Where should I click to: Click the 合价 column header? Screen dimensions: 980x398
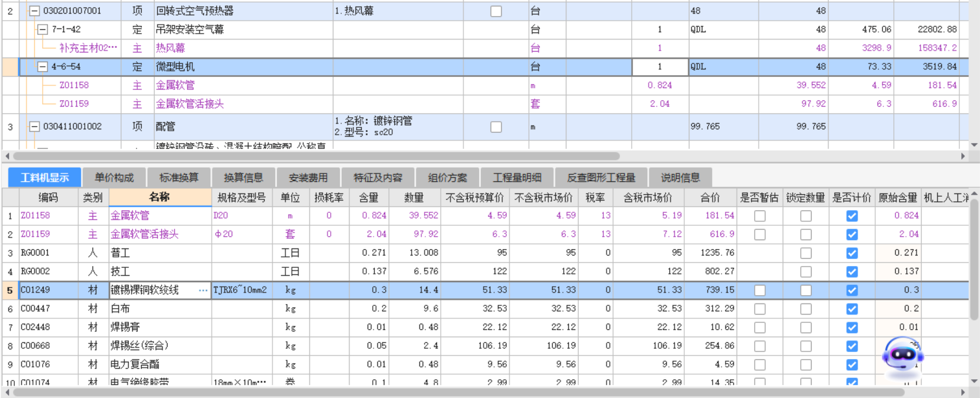pyautogui.click(x=710, y=197)
